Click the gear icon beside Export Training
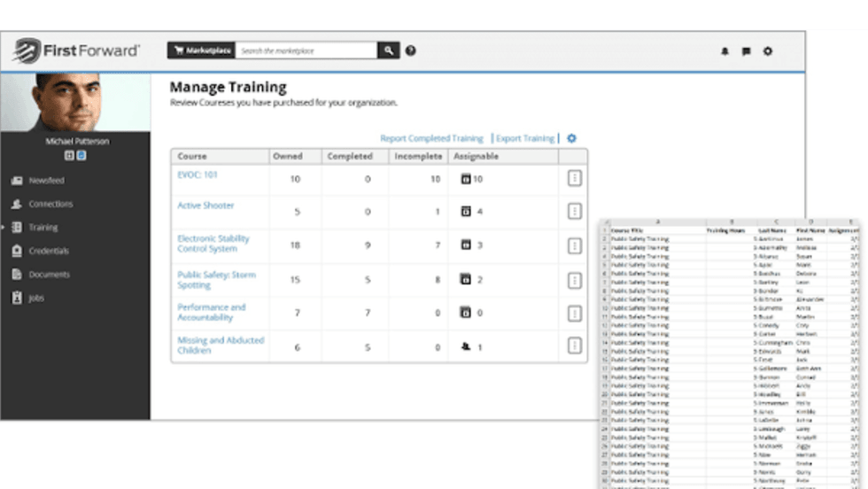This screenshot has width=868, height=489. click(x=571, y=138)
